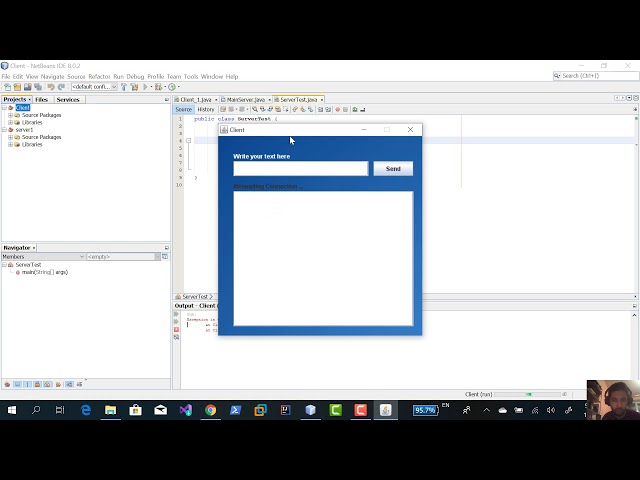Click the Navigator filter icon next to empty dropdown

[x=165, y=257]
